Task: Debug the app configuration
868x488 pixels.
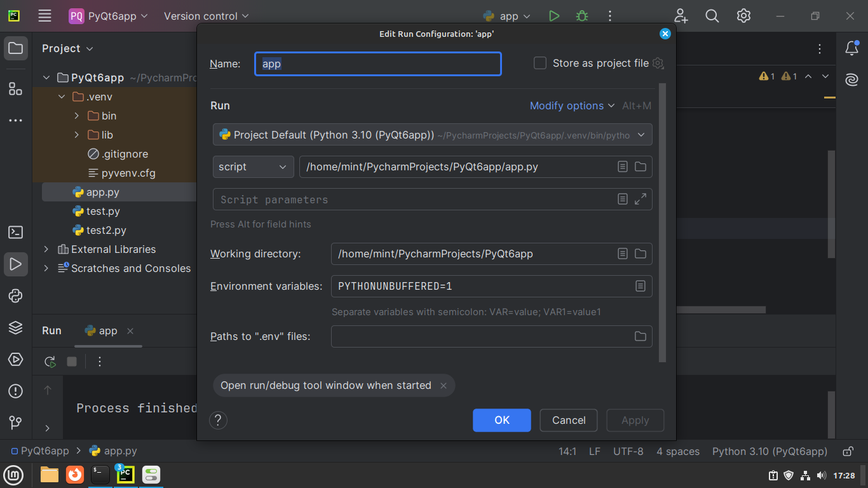Action: point(581,16)
